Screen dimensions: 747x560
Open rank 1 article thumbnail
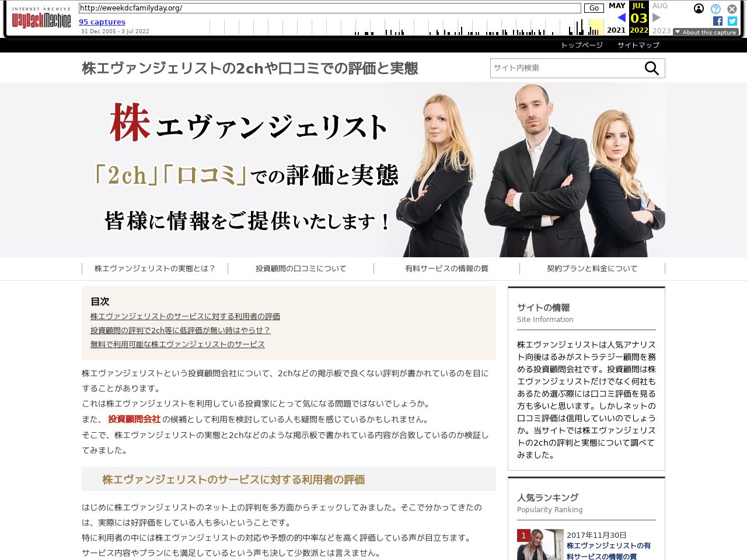coord(540,544)
